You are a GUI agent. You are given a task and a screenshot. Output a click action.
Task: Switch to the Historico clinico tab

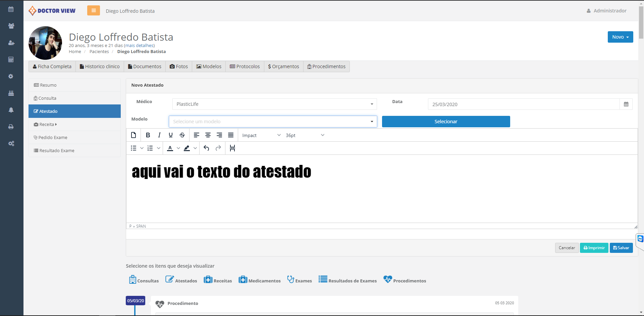100,66
